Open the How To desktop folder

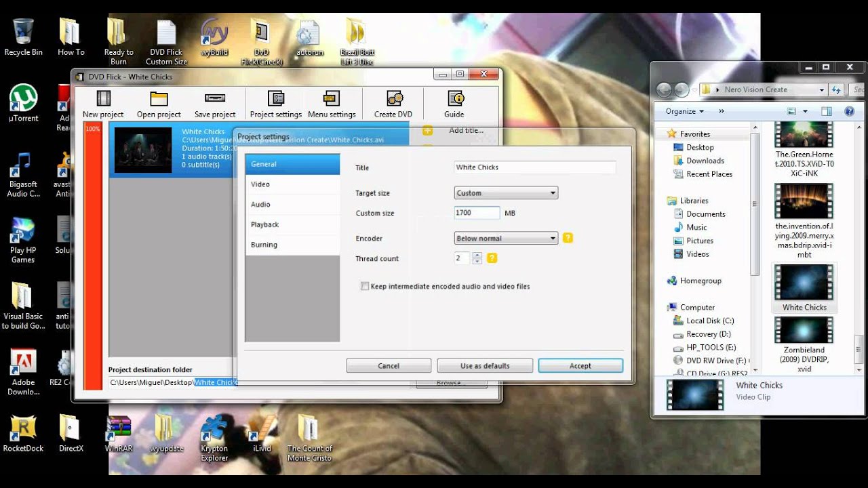(x=71, y=37)
